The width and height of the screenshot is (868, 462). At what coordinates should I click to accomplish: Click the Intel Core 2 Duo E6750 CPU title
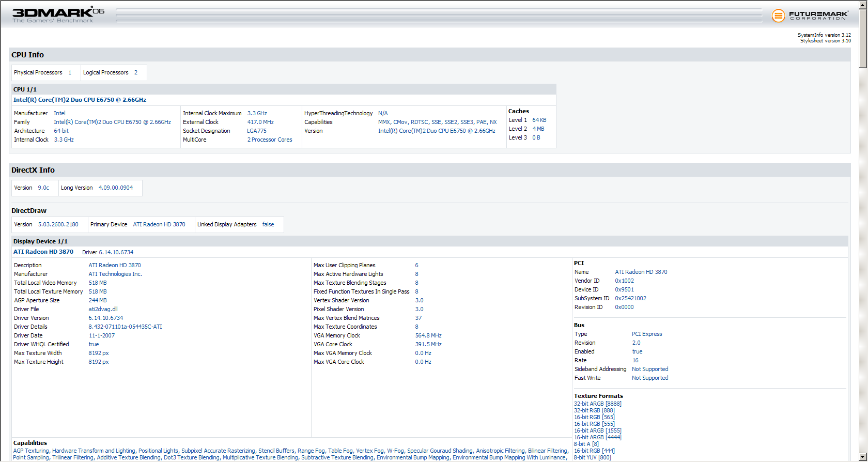80,100
